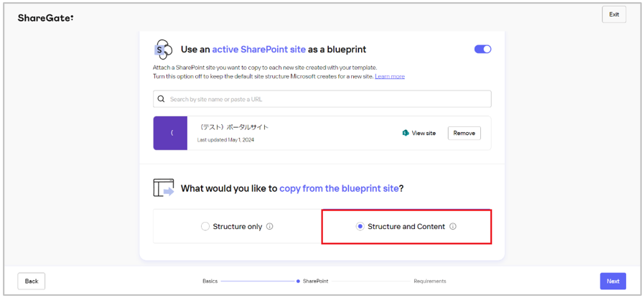
Task: Select the Structure only radio option
Action: (x=205, y=226)
